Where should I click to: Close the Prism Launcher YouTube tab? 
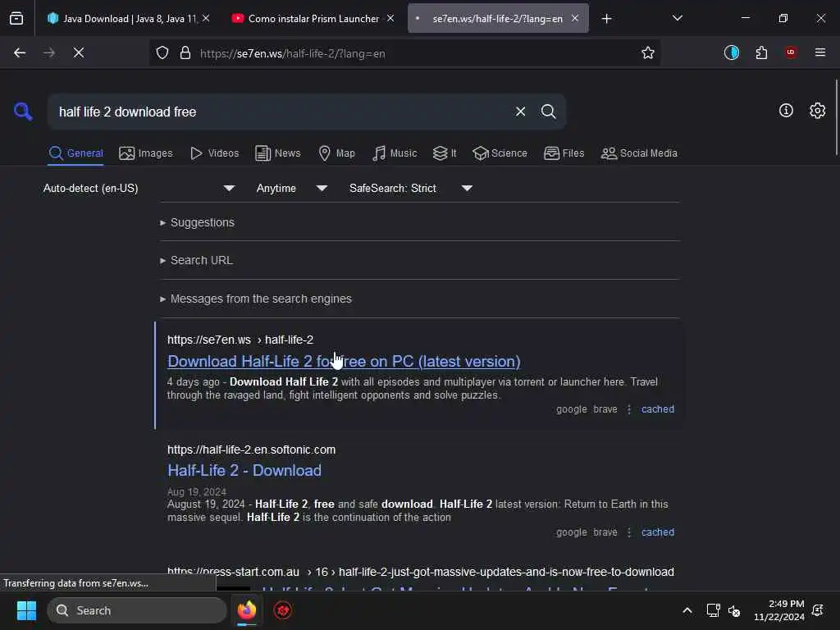(390, 19)
